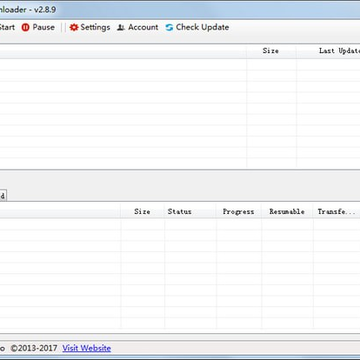Screen dimensions: 360x360
Task: Click the blue Check Update refresh icon
Action: click(169, 27)
